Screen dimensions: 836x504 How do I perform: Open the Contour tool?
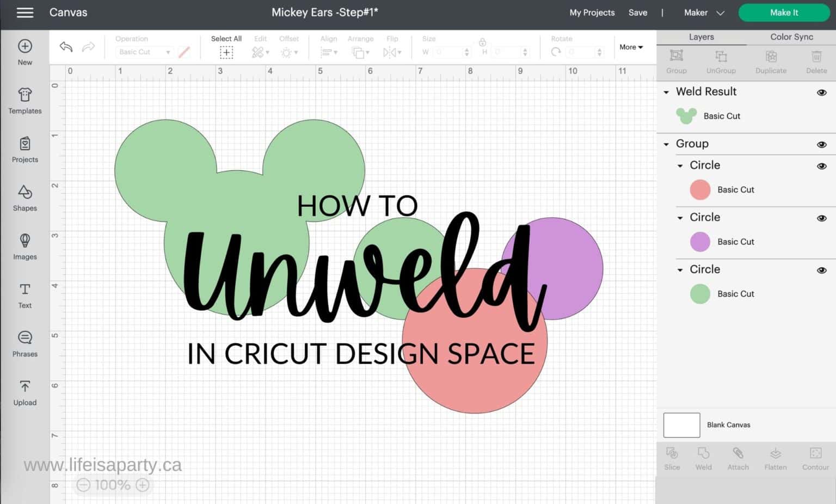tap(815, 457)
